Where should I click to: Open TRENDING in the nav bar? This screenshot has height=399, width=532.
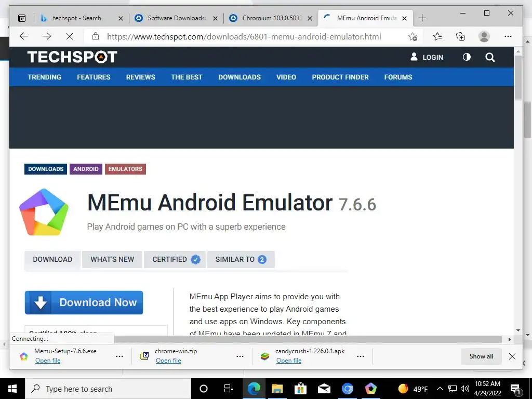coord(45,77)
